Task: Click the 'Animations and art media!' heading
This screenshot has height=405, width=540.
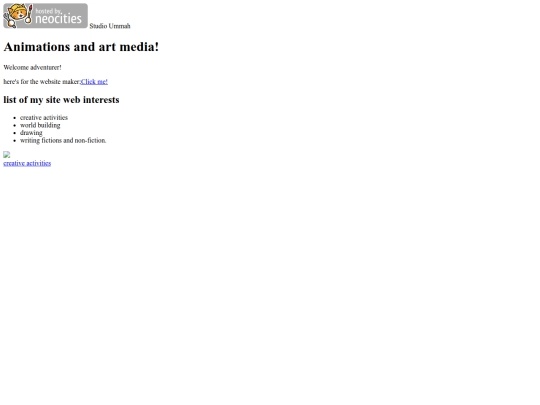Action: pyautogui.click(x=81, y=46)
